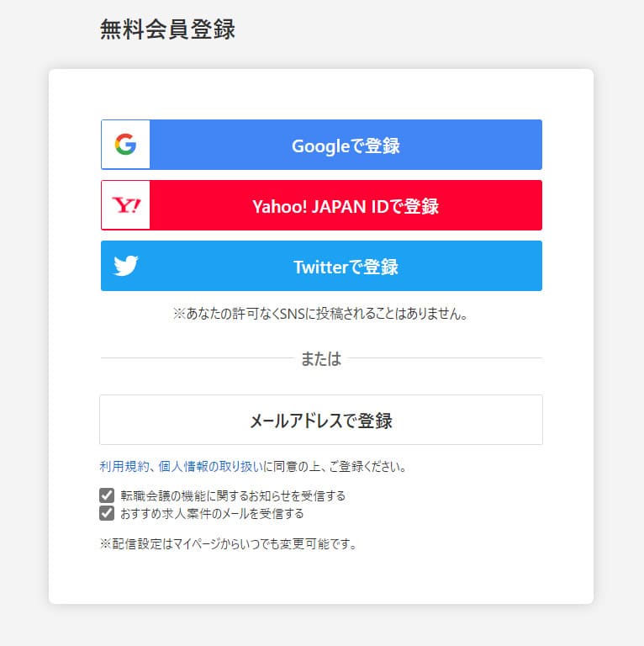Register using the Googleで登録 button
The height and width of the screenshot is (646, 644).
[321, 145]
